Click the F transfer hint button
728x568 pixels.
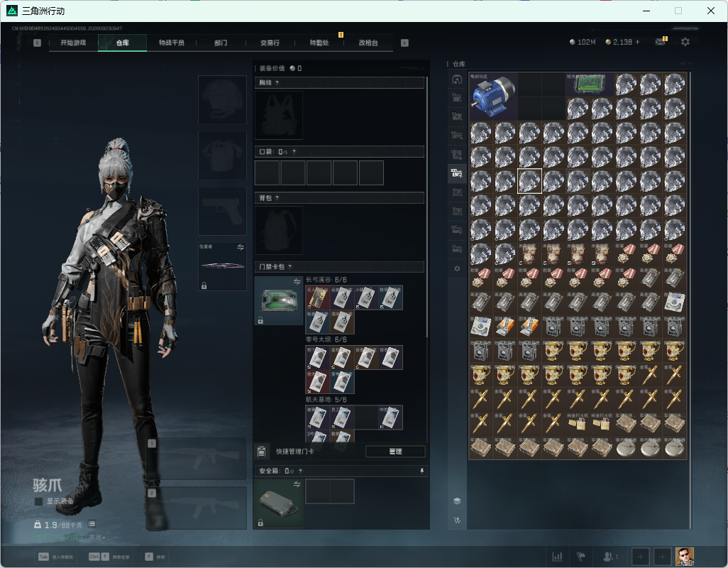[x=155, y=557]
